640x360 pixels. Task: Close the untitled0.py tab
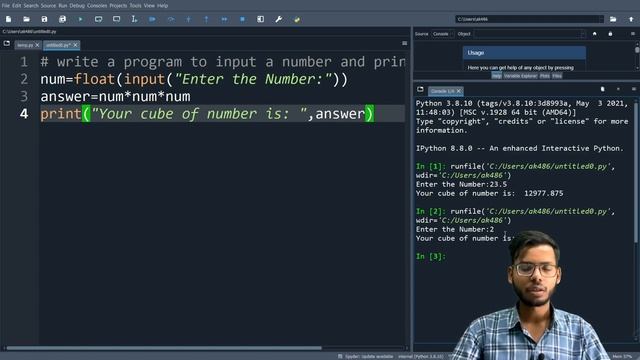click(x=76, y=45)
